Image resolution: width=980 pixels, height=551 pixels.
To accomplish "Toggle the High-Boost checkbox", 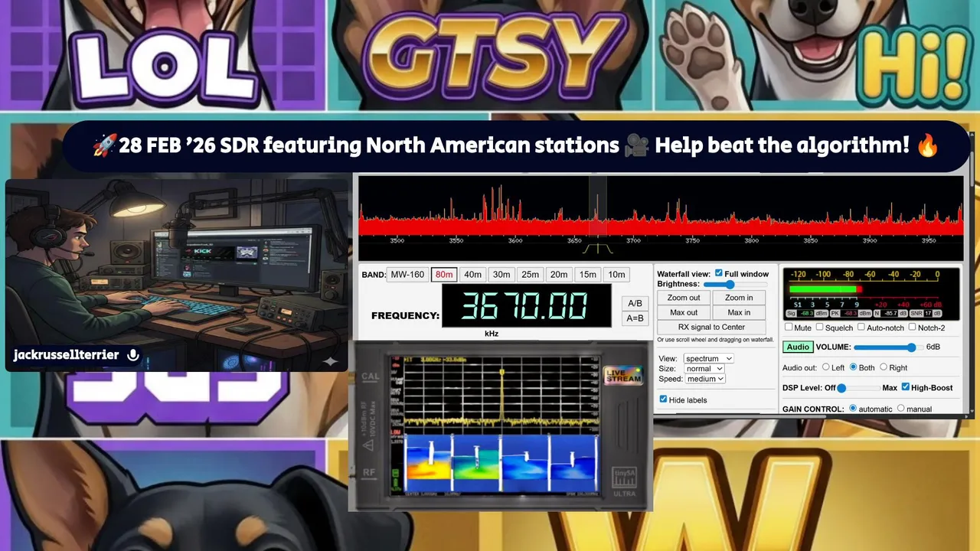I will pyautogui.click(x=906, y=387).
